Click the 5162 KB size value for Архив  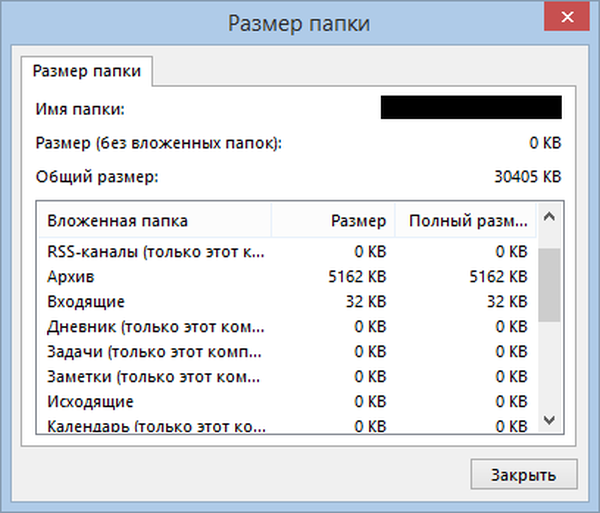pos(356,275)
